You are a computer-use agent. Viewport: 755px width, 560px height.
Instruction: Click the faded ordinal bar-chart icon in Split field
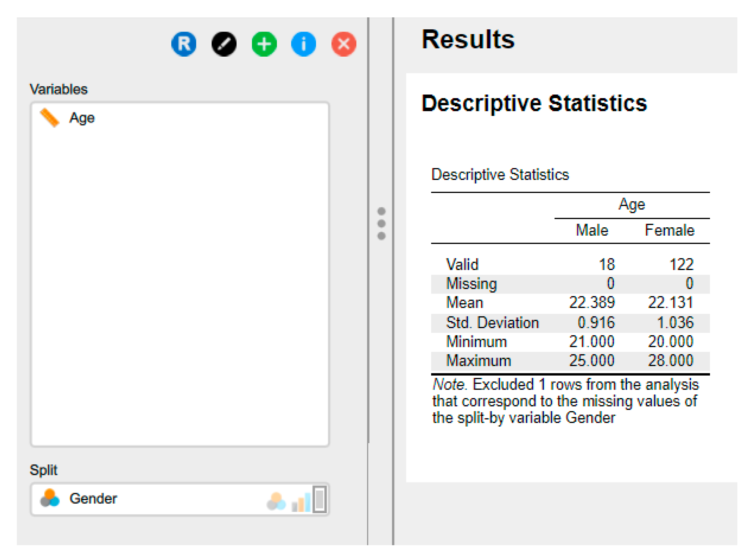pyautogui.click(x=301, y=502)
